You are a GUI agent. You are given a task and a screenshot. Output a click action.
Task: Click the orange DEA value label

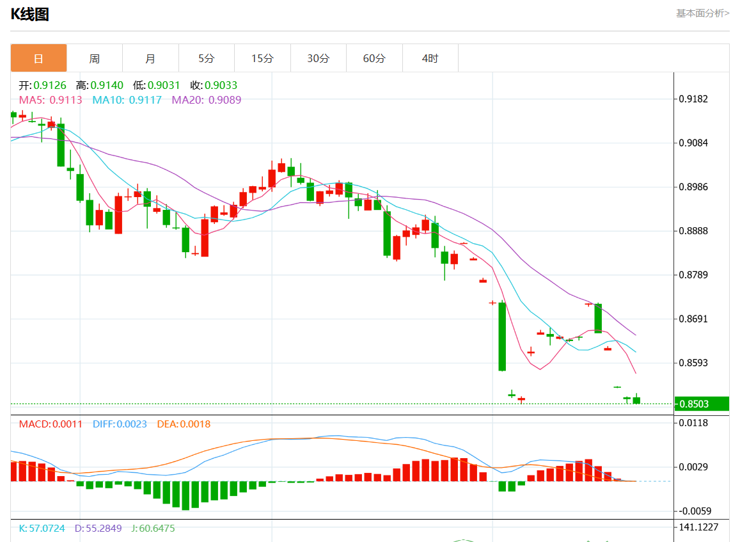184,424
